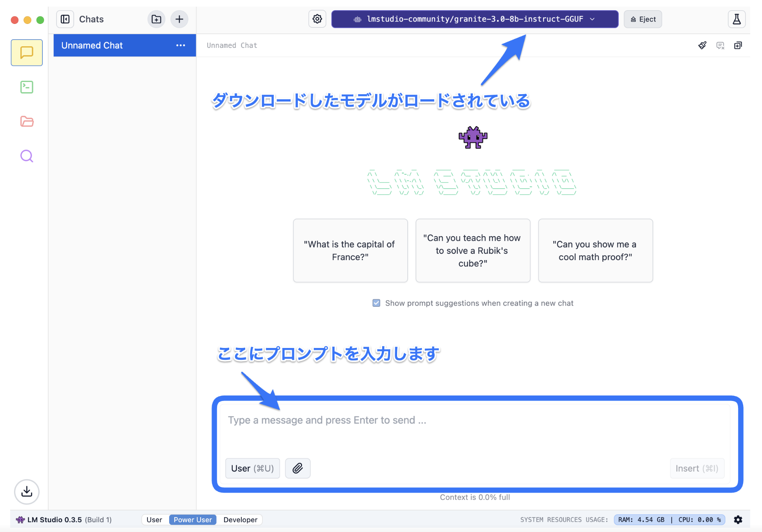Select the Rubik's cube prompt suggestion

[x=472, y=250]
